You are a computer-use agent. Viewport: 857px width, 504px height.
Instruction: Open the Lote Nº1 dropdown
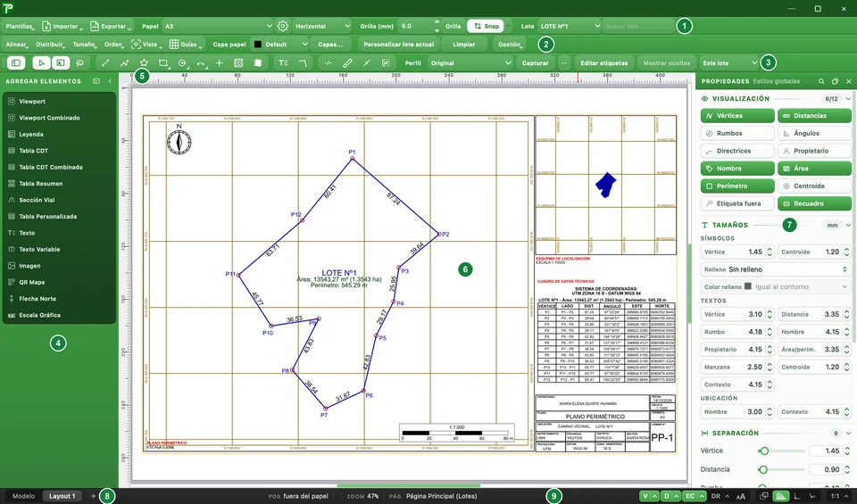point(570,26)
